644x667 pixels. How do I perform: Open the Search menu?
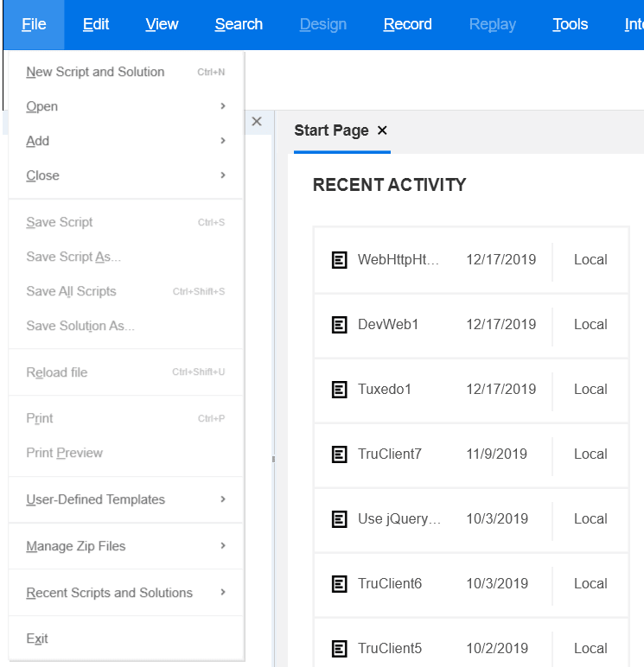(x=239, y=24)
